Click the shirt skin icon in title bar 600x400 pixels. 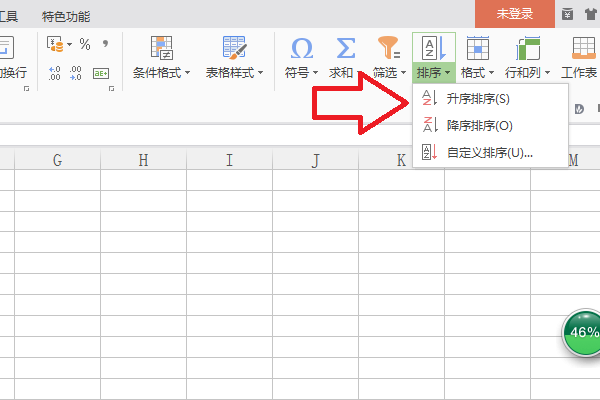[591, 14]
